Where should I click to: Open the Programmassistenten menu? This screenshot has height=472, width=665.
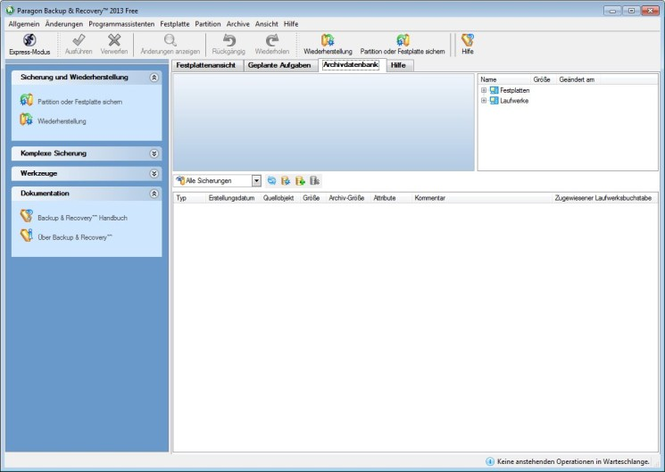click(x=121, y=24)
